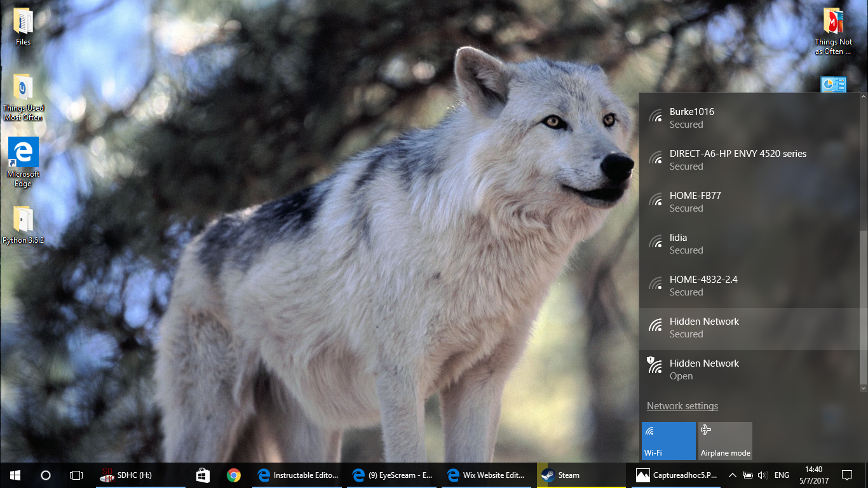The height and width of the screenshot is (488, 868).
Task: Select DIRECT-A6-HP ENVY 4520 series network
Action: pyautogui.click(x=749, y=159)
